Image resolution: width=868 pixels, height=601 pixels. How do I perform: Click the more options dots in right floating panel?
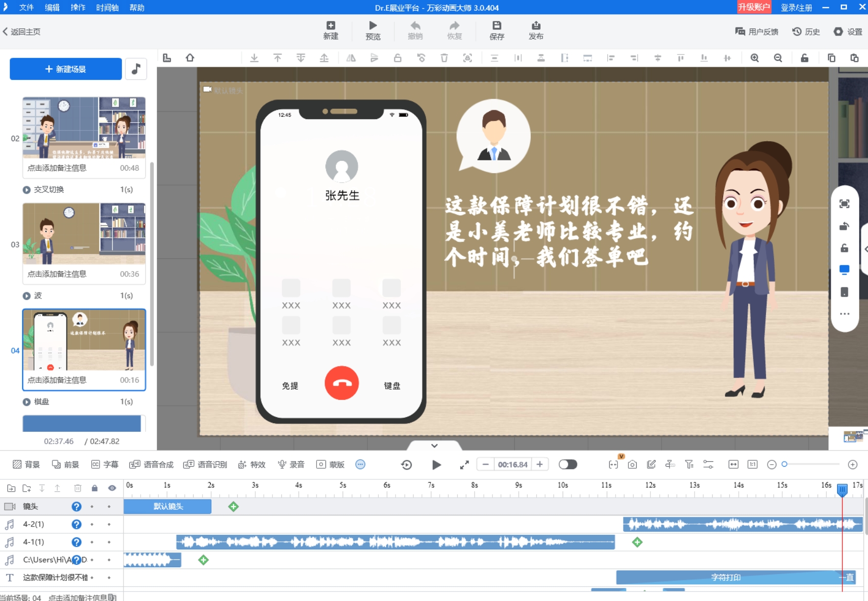(x=844, y=314)
